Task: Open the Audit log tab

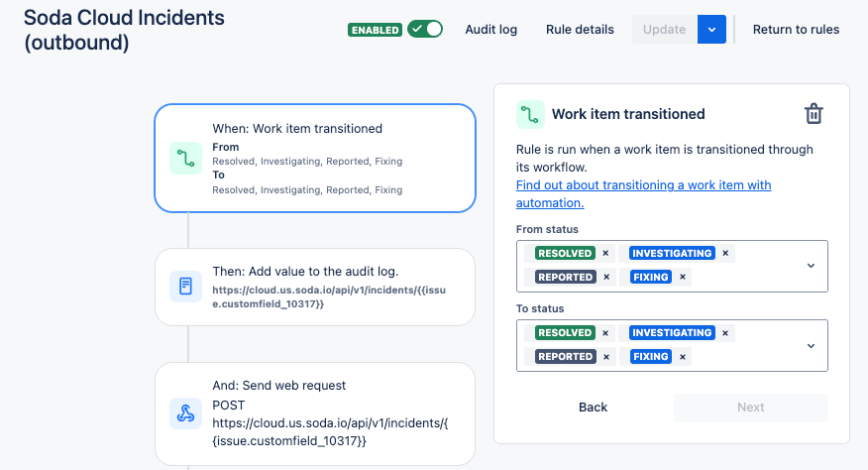Action: coord(491,30)
